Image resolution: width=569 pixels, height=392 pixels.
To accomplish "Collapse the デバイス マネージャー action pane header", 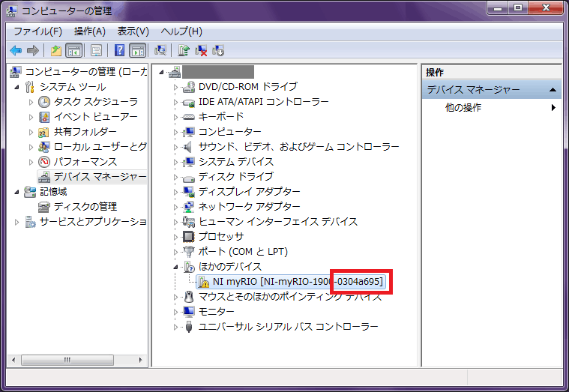I will pos(553,90).
